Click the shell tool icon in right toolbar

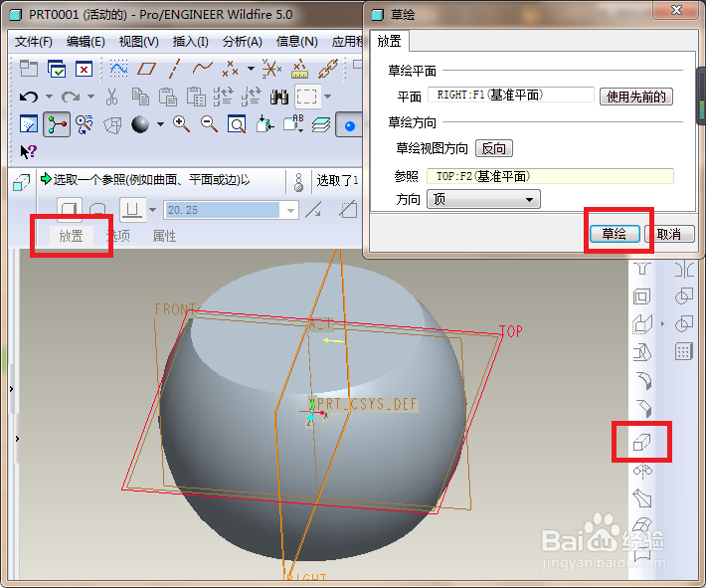(641, 296)
